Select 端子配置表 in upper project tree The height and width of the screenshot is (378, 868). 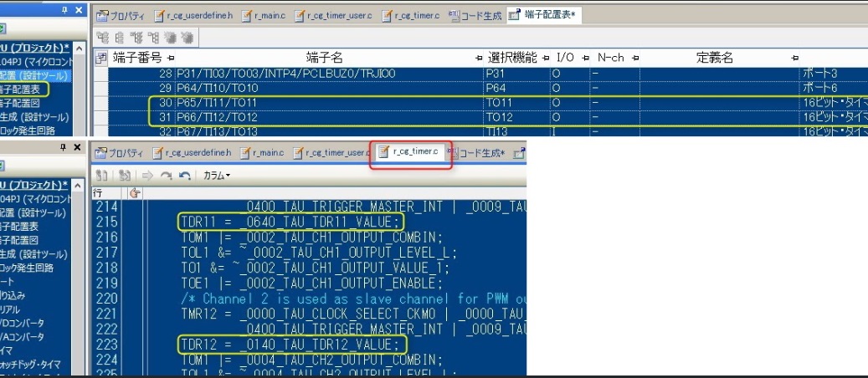tap(23, 89)
